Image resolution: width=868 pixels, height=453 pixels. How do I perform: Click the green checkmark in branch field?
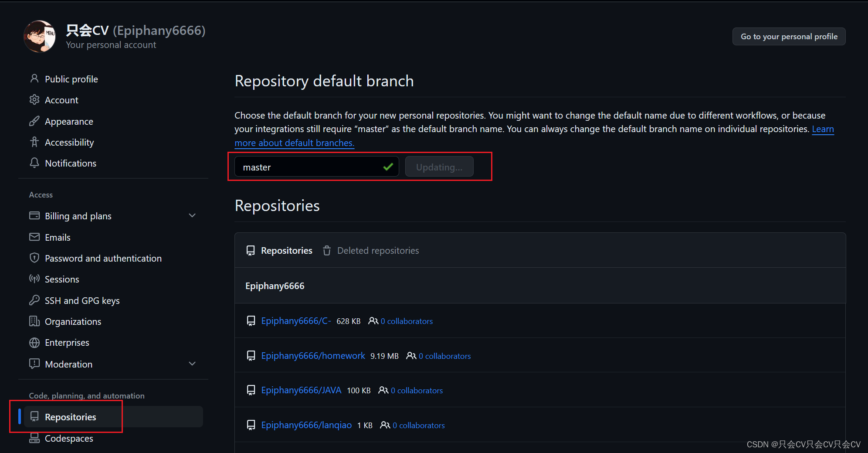388,167
